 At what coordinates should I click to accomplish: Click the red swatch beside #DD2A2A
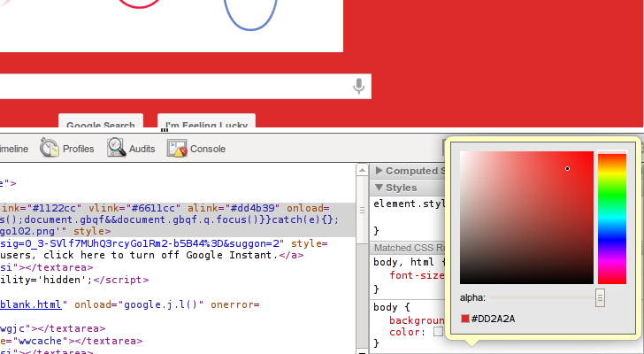click(465, 319)
